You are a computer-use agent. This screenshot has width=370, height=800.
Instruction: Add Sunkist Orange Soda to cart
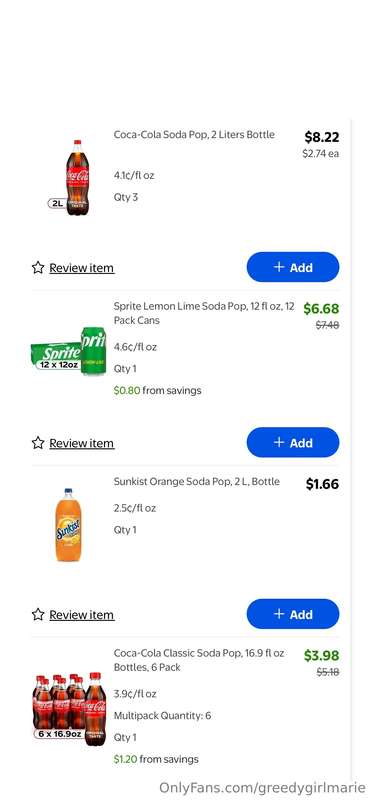[293, 614]
